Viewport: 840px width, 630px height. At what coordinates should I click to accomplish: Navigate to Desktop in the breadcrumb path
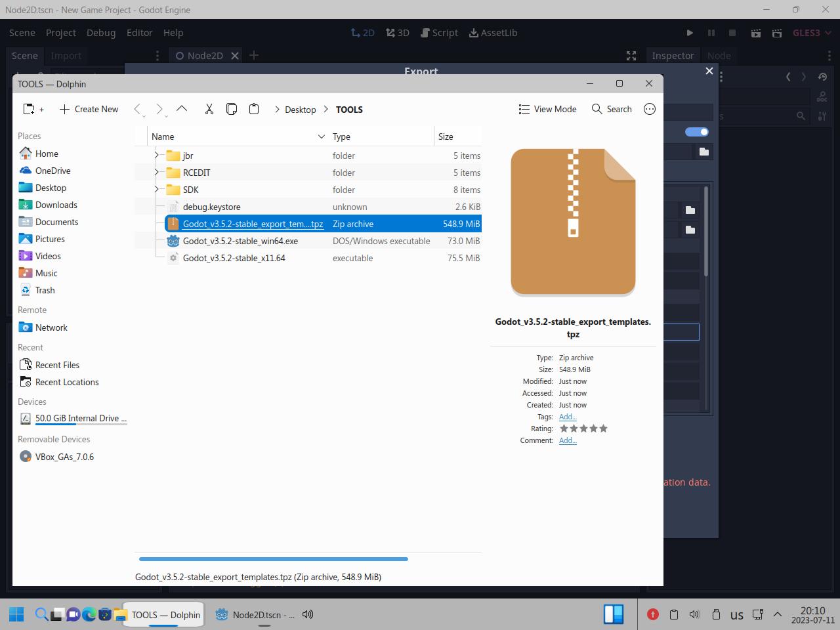[x=301, y=110]
